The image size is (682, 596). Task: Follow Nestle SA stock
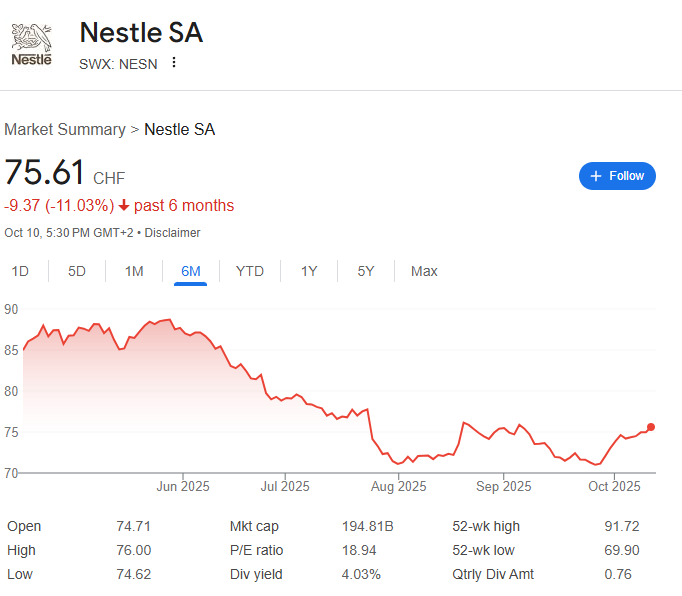coord(617,176)
